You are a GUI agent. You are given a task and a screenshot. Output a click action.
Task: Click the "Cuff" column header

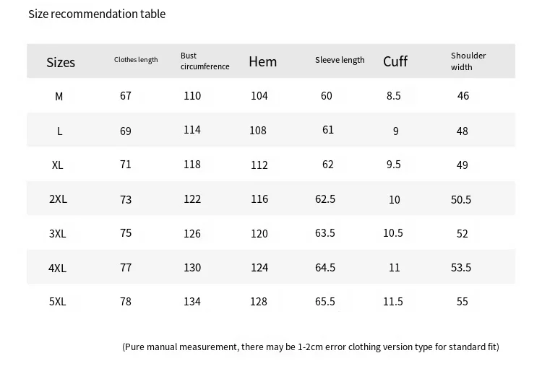(395, 61)
